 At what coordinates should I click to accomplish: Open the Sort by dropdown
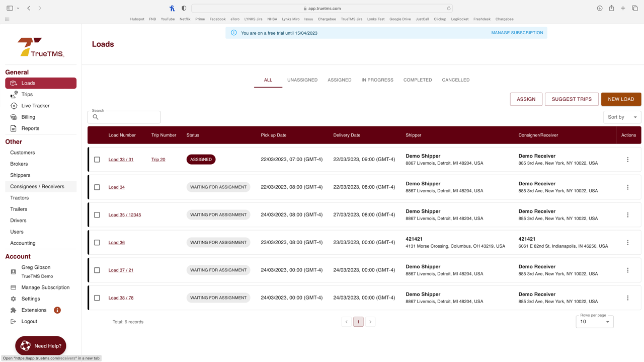622,117
